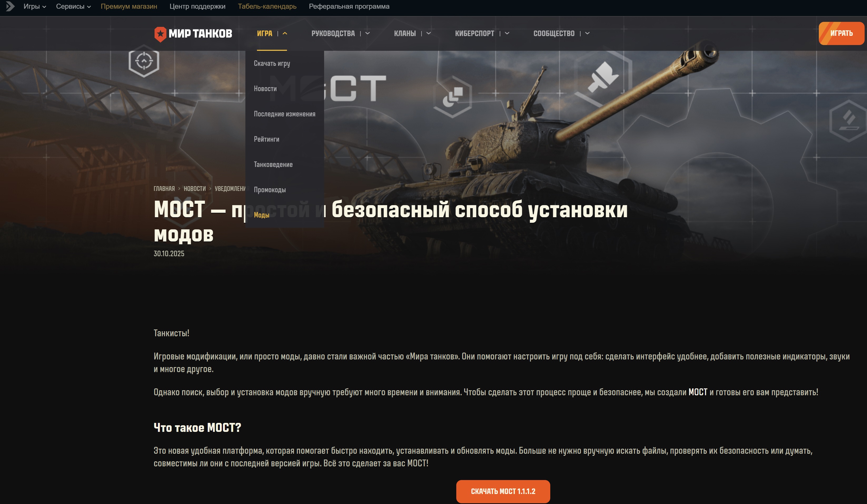Click the Мир Танков star logo
The height and width of the screenshot is (504, 867).
point(160,34)
